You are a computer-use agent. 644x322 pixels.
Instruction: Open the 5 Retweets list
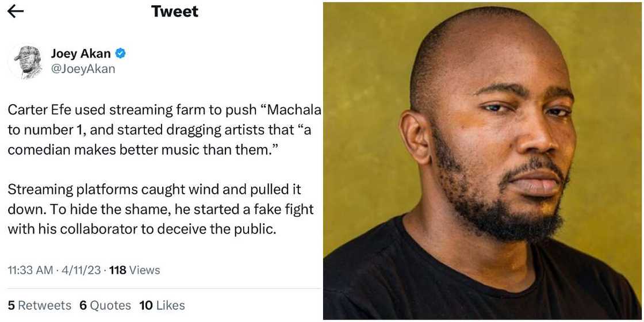point(40,305)
